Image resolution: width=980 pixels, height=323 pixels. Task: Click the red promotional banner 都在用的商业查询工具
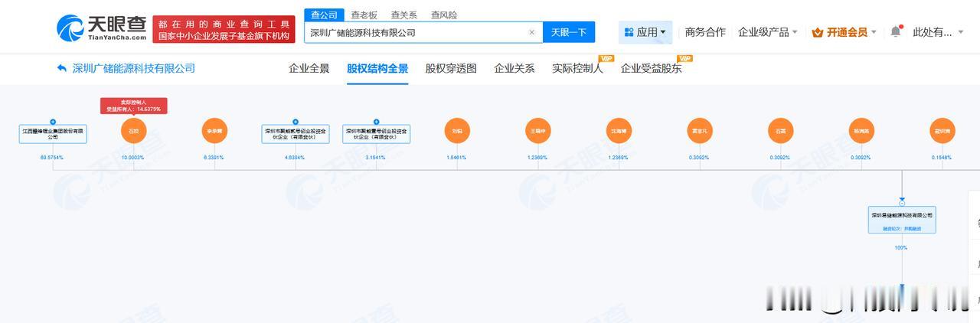tap(224, 29)
